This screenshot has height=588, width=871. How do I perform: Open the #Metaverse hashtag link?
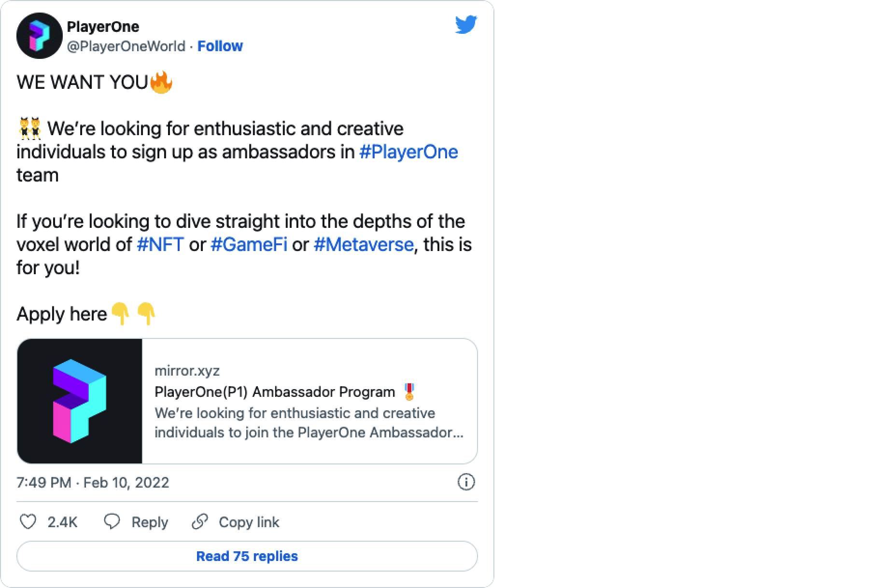(363, 244)
